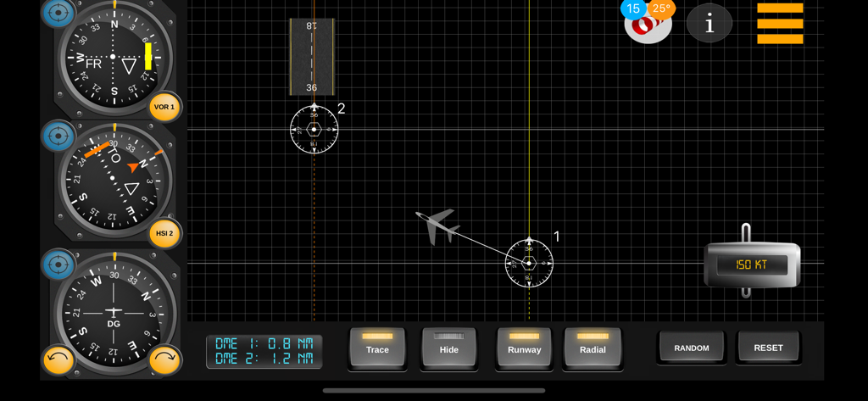Tap the blue target icon on VOR 1 instrument
Screen dimensions: 868x401
pyautogui.click(x=58, y=12)
